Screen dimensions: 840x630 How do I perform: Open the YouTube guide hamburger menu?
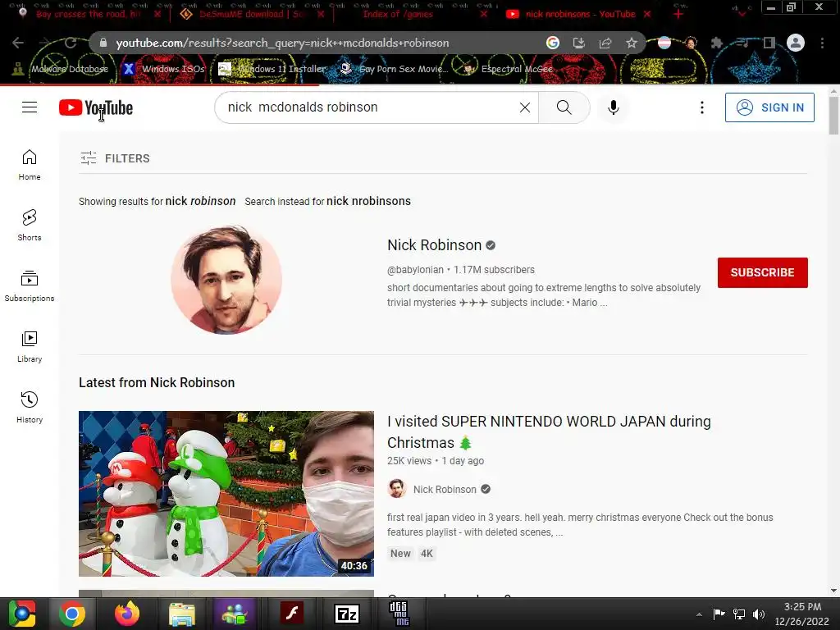click(30, 107)
